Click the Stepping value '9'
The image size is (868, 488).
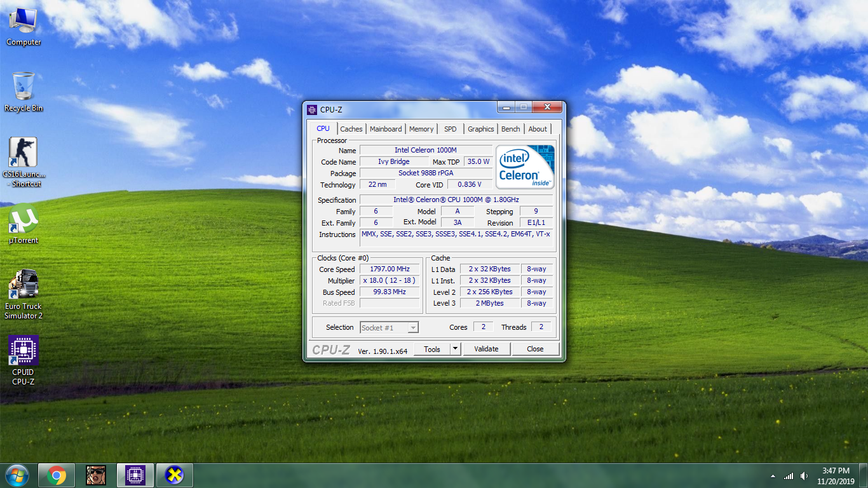click(x=536, y=211)
